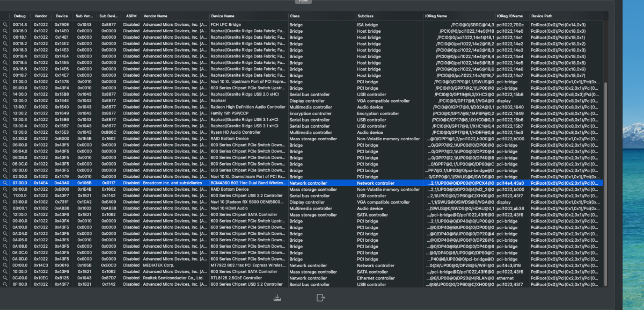Open ASPM Disabled dropdown for row 13:00.4
This screenshot has width=644, height=310.
(x=130, y=126)
